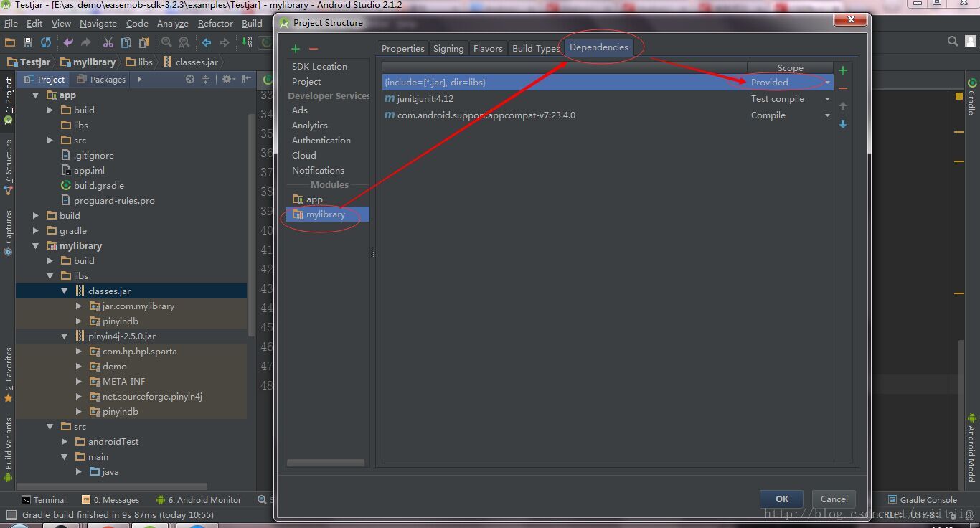Open the Analyze menu
Screen dimensions: 980x528
[172, 24]
